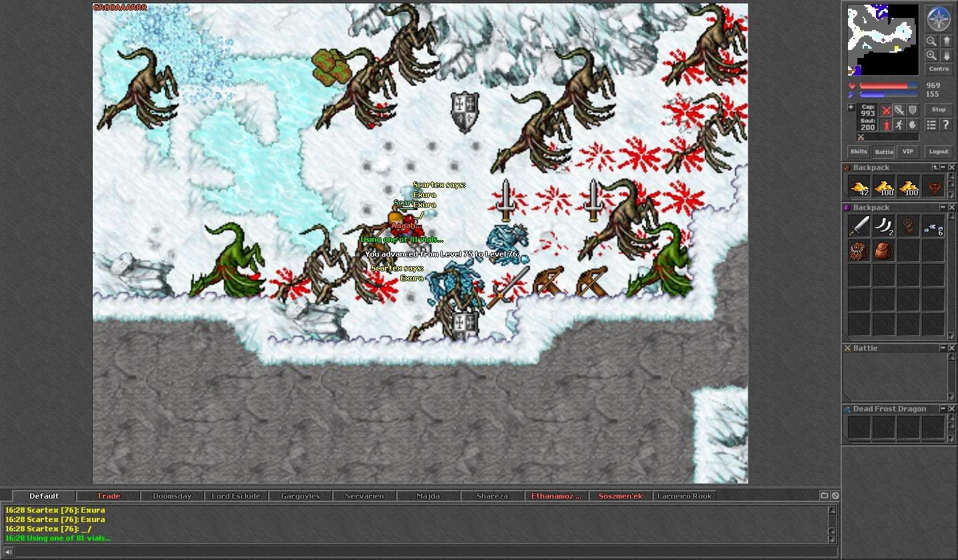The width and height of the screenshot is (958, 560).
Task: Select the stack of 6 small stones
Action: [x=933, y=226]
